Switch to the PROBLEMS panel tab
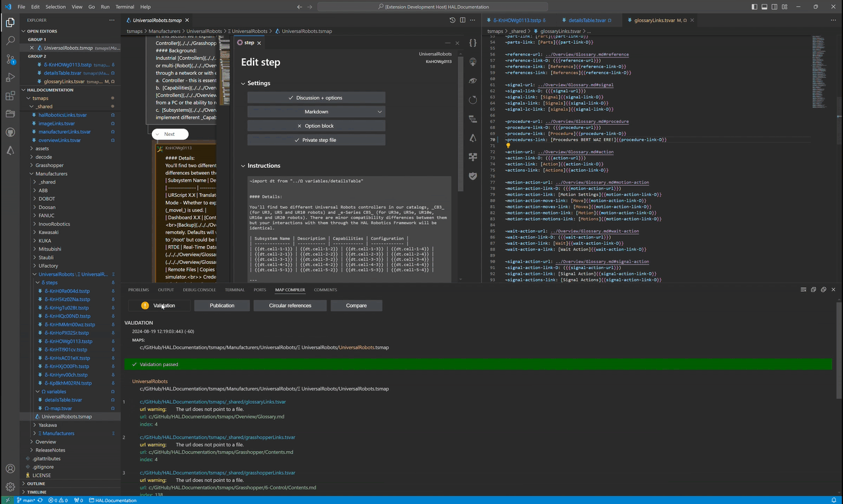843x504 pixels. click(x=139, y=290)
